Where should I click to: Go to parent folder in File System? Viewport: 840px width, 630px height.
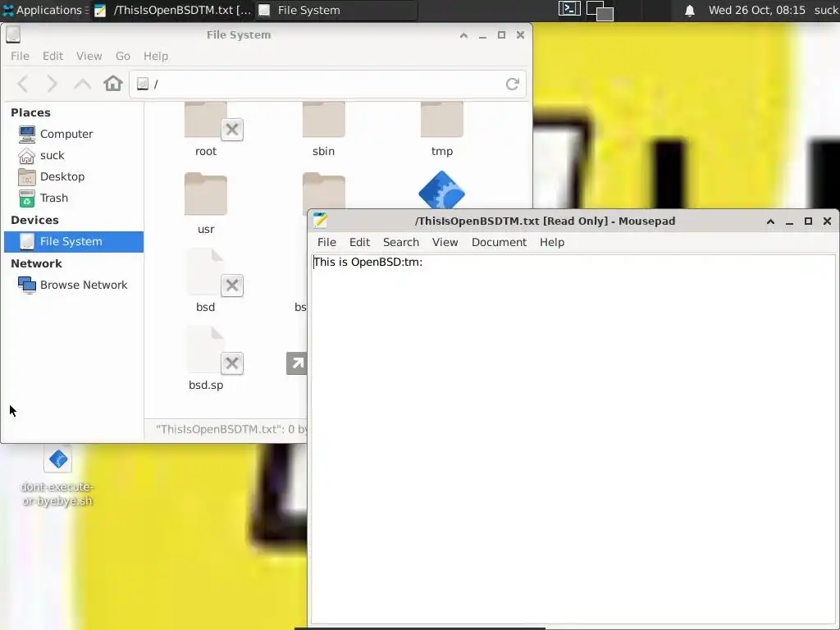pyautogui.click(x=82, y=84)
